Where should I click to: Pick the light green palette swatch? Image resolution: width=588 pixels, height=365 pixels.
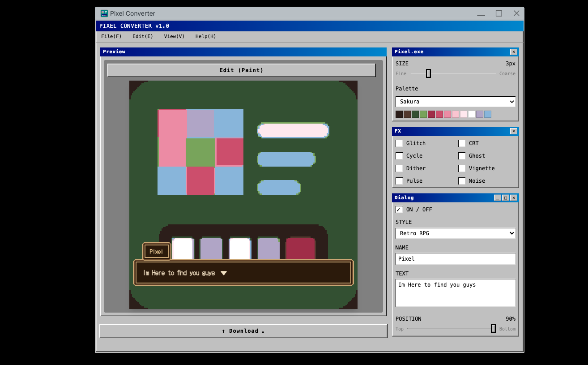pyautogui.click(x=423, y=114)
